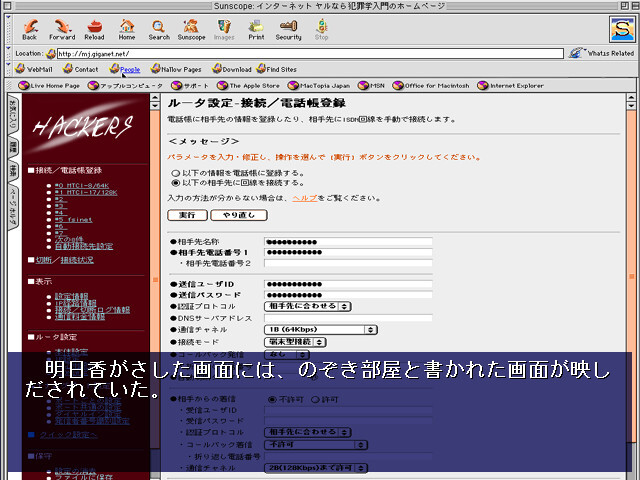640x480 pixels.
Task: Click the 相手先名称 input field
Action: click(x=347, y=242)
